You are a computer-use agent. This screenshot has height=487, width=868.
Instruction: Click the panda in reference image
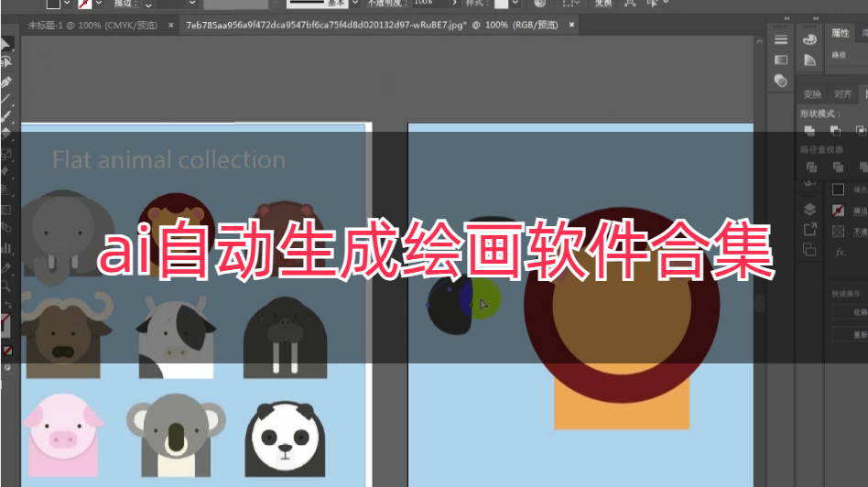(285, 438)
